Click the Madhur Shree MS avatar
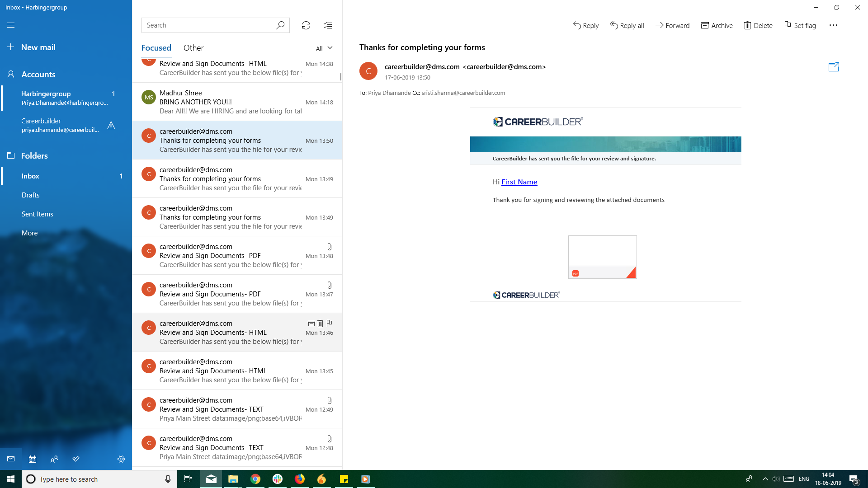The image size is (868, 488). coord(149,97)
